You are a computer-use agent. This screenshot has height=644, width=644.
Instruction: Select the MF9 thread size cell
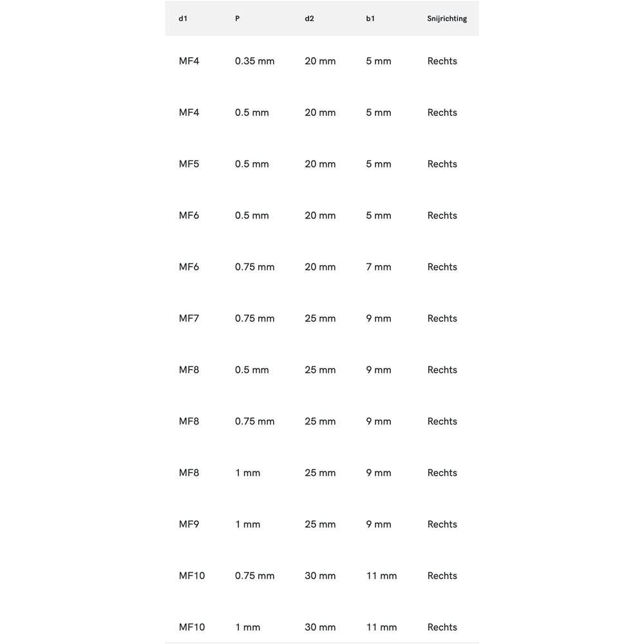coord(189,525)
